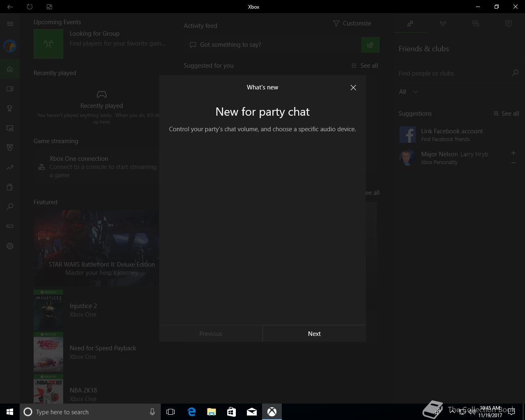The image size is (525, 420).
Task: Launch Microsoft Edge from the taskbar
Action: click(192, 412)
